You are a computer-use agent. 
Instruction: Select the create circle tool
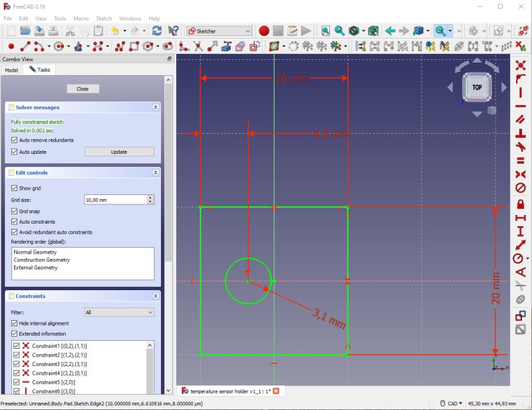[59, 46]
